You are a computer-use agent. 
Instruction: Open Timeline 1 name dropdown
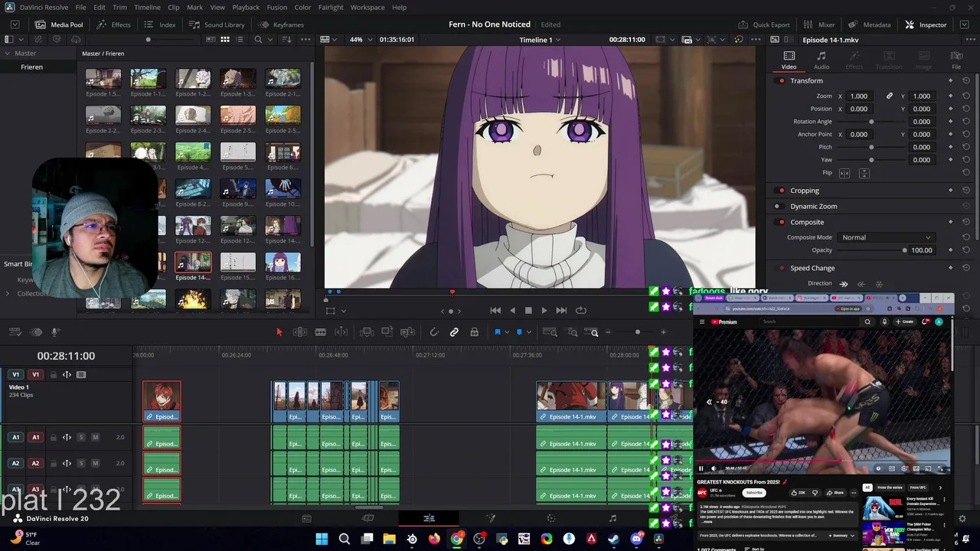pyautogui.click(x=540, y=40)
